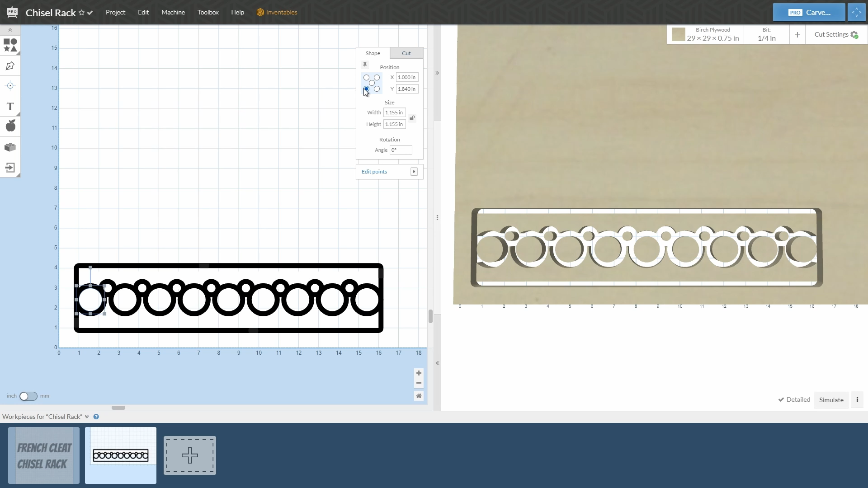
Task: Select the Text tool
Action: (x=10, y=107)
